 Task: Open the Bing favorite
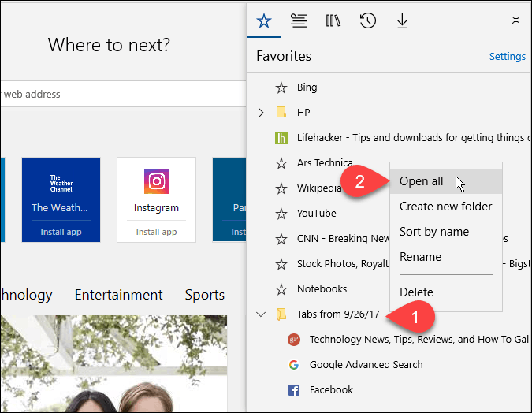click(x=389, y=87)
